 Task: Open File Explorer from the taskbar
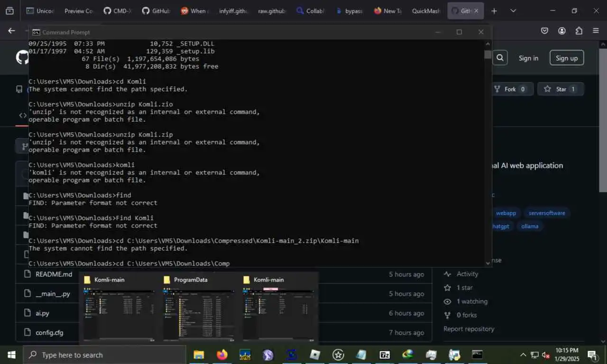[199, 355]
